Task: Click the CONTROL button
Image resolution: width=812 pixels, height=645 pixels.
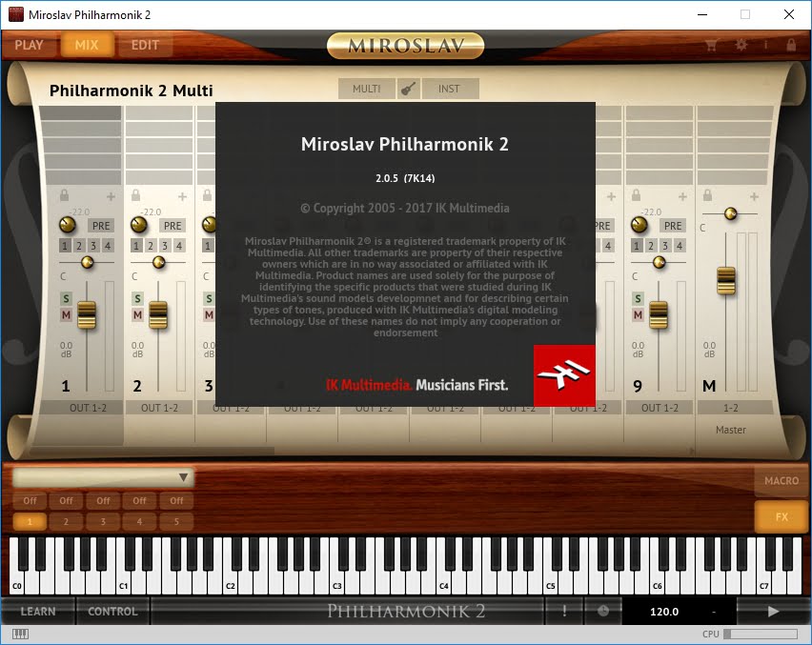Action: click(112, 612)
